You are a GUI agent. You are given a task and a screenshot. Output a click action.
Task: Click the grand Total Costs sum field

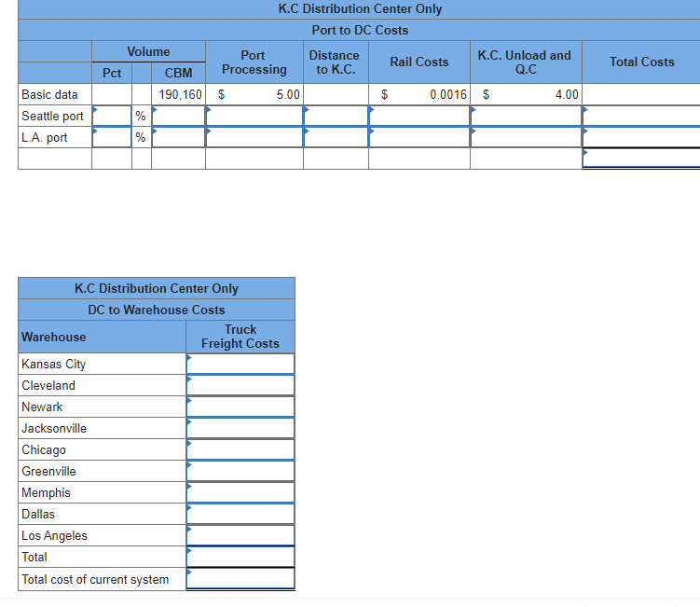(641, 159)
